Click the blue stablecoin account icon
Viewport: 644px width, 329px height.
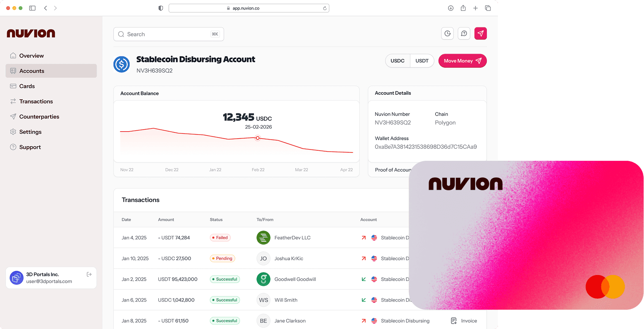point(122,64)
